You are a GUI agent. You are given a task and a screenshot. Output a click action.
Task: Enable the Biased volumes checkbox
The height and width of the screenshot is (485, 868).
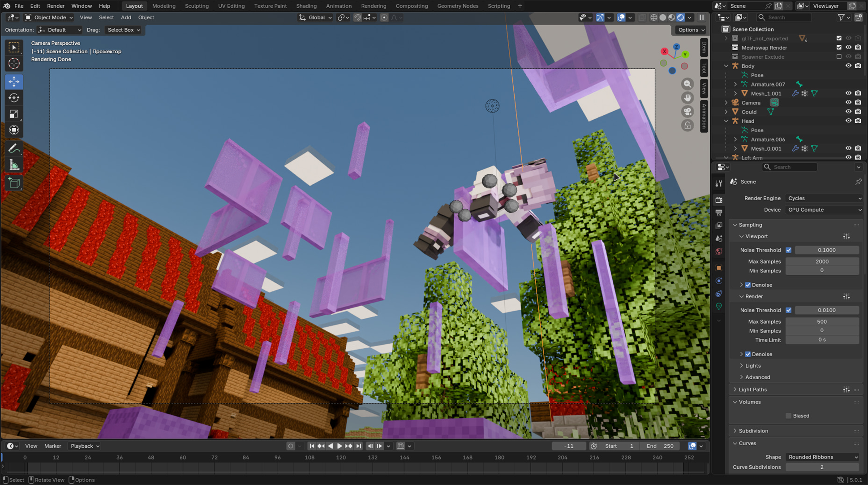[x=788, y=416]
